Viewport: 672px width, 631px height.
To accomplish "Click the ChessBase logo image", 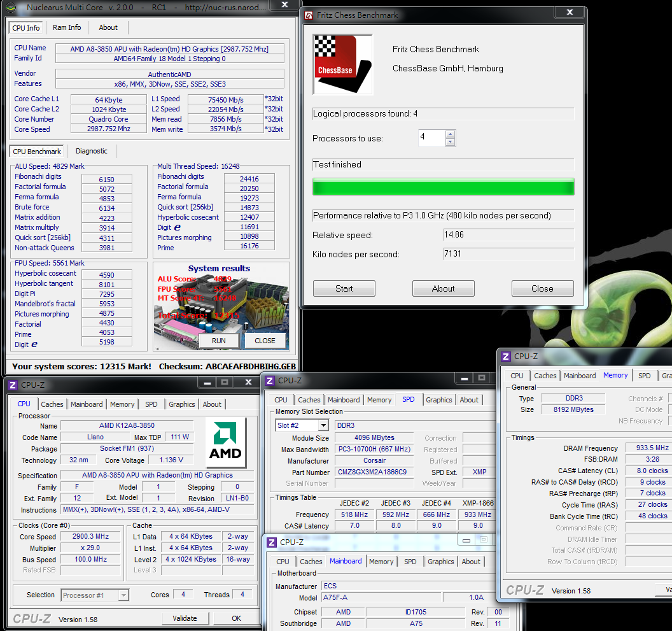I will [x=343, y=64].
